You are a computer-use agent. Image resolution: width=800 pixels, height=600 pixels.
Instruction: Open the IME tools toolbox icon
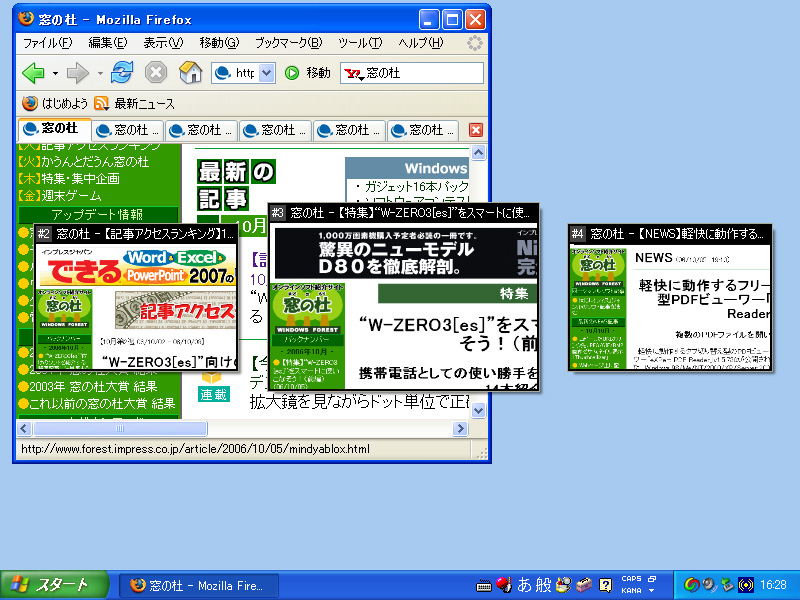584,585
